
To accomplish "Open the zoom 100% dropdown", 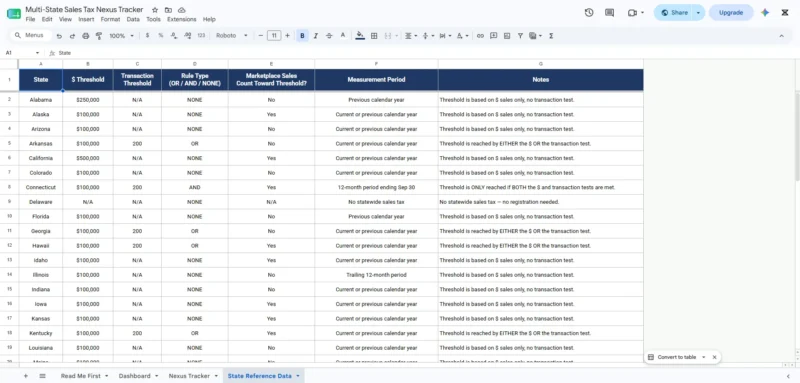I will pos(121,36).
